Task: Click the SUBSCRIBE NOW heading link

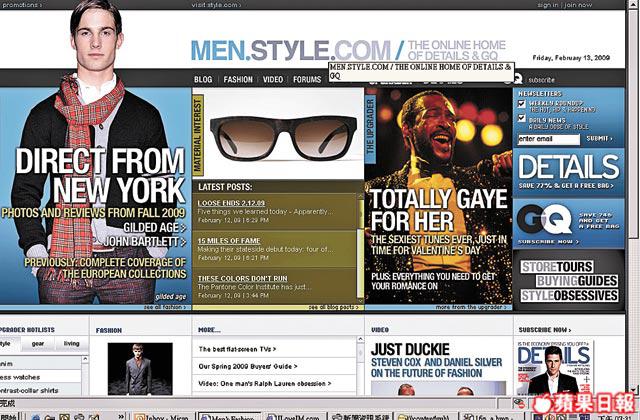Action: click(x=544, y=330)
